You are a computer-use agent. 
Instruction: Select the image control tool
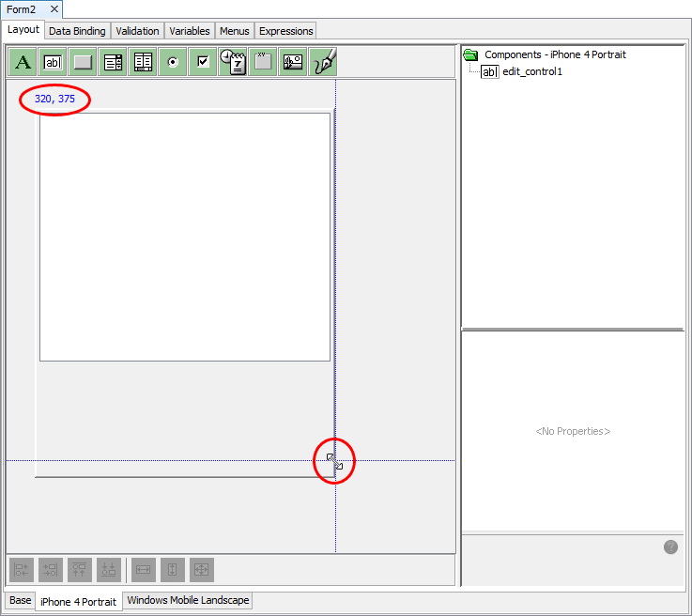tap(293, 63)
